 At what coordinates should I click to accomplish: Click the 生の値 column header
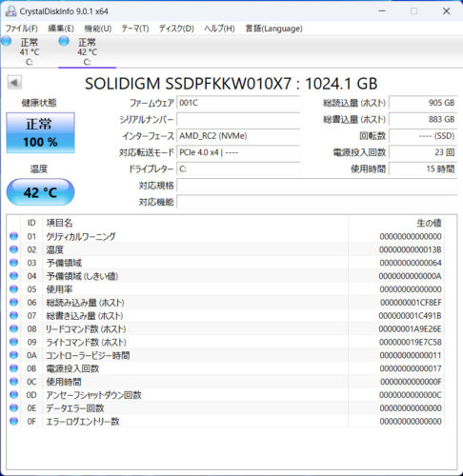coord(429,223)
